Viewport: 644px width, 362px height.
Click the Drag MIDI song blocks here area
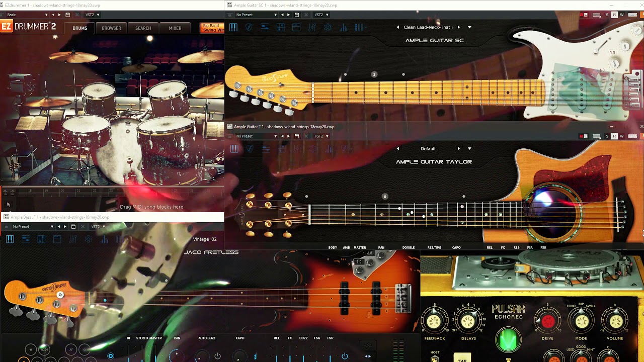click(151, 207)
